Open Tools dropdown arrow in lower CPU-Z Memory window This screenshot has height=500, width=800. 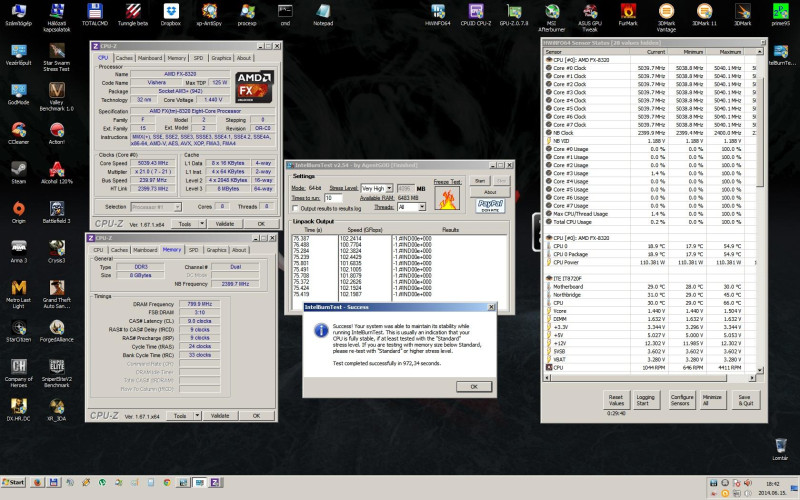pyautogui.click(x=197, y=415)
